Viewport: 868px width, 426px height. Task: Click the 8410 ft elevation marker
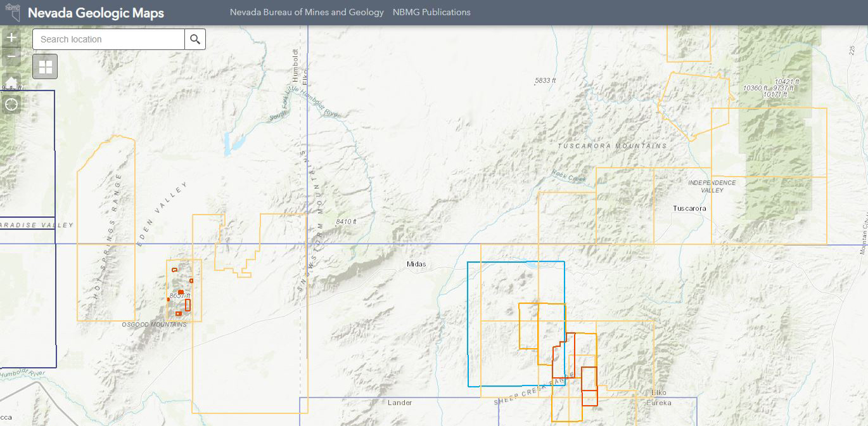[347, 221]
